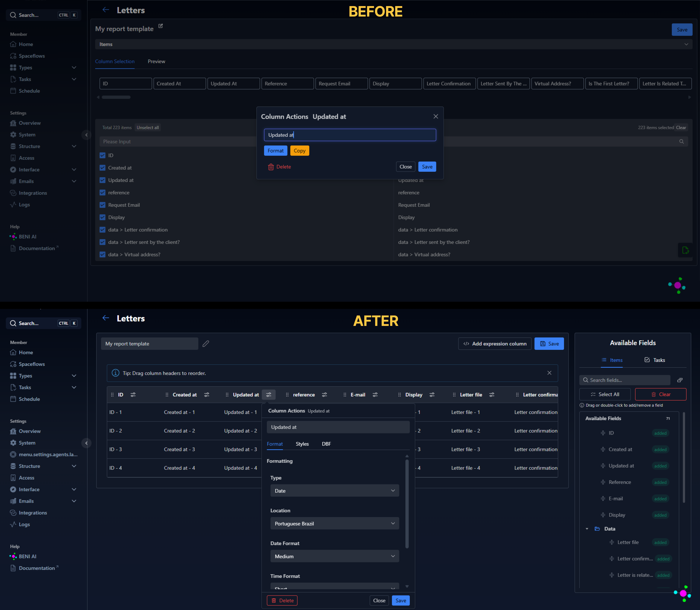The width and height of the screenshot is (700, 610).
Task: Expand Emails in the AFTER sidebar
Action: pos(74,501)
